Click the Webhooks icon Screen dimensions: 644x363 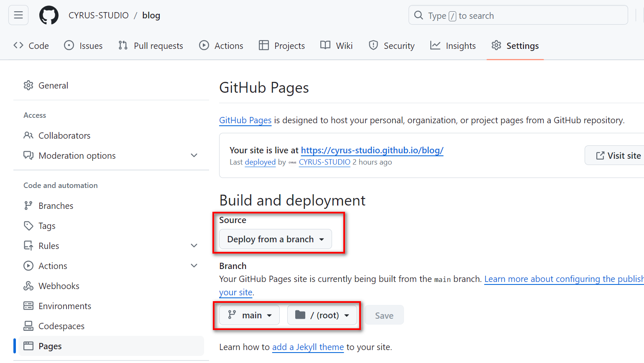(x=28, y=286)
